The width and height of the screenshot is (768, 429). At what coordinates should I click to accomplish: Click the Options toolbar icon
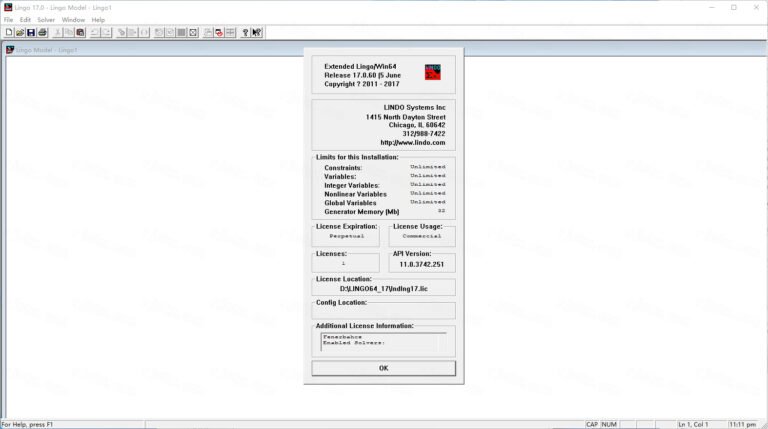[193, 32]
